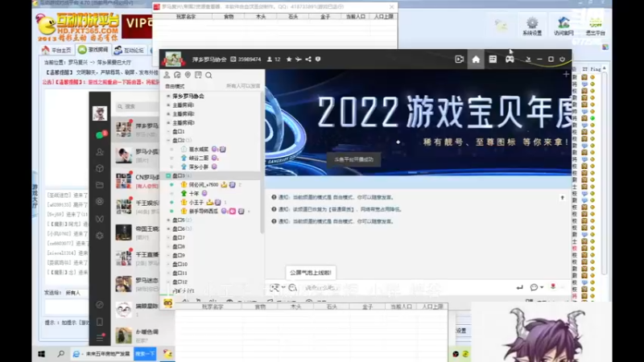Select user 十年 in the 盘口3 channel
This screenshot has width=644, height=362.
click(193, 193)
